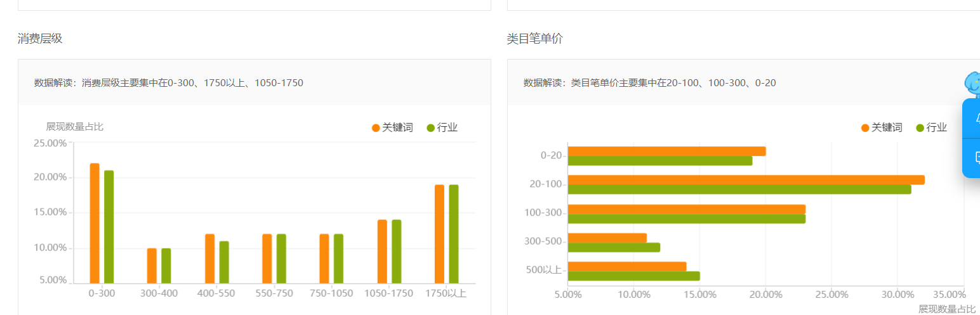The image size is (980, 315).
Task: Click the 0-20 category label
Action: (552, 156)
